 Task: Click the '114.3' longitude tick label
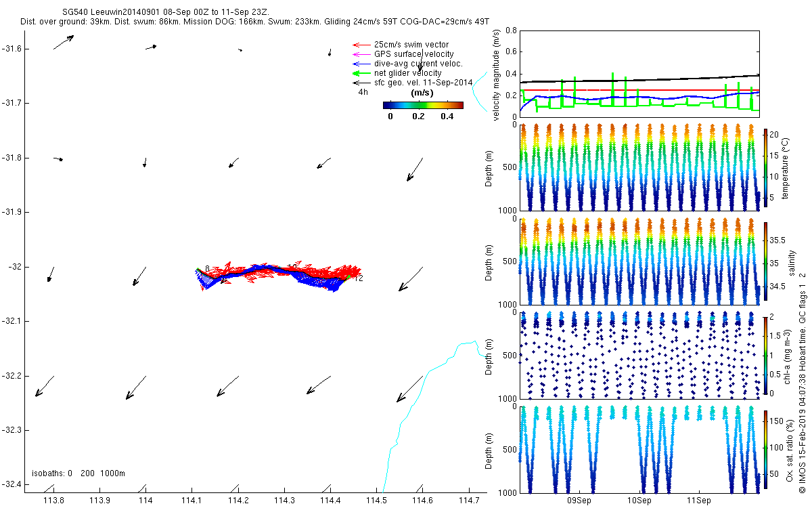pos(284,501)
